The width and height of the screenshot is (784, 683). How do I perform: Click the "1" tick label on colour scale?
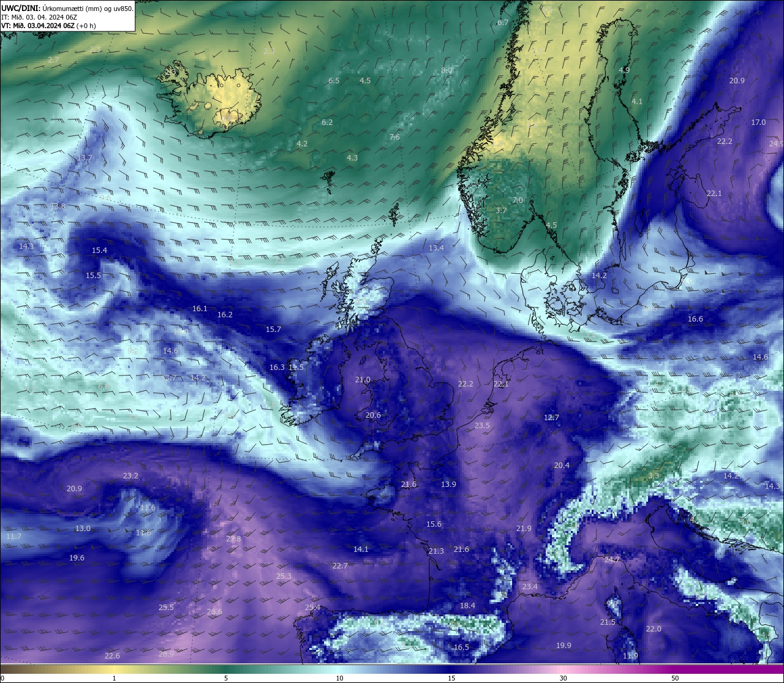(115, 678)
